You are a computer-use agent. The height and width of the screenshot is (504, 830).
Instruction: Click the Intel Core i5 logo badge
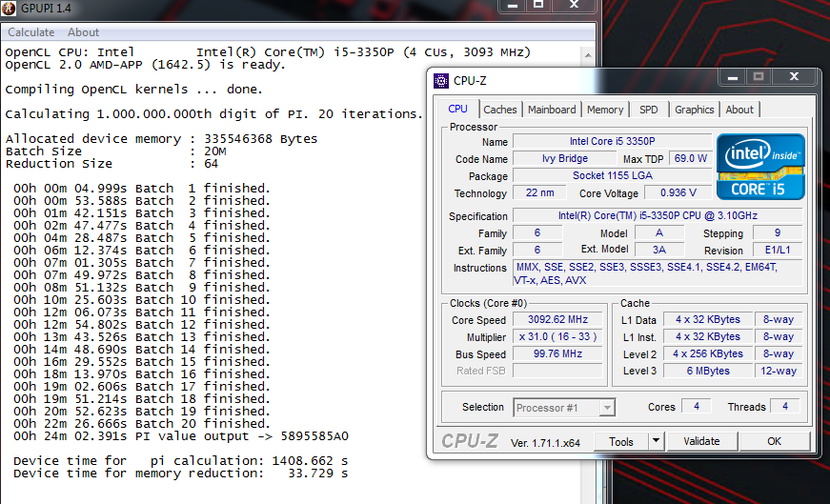(x=760, y=166)
